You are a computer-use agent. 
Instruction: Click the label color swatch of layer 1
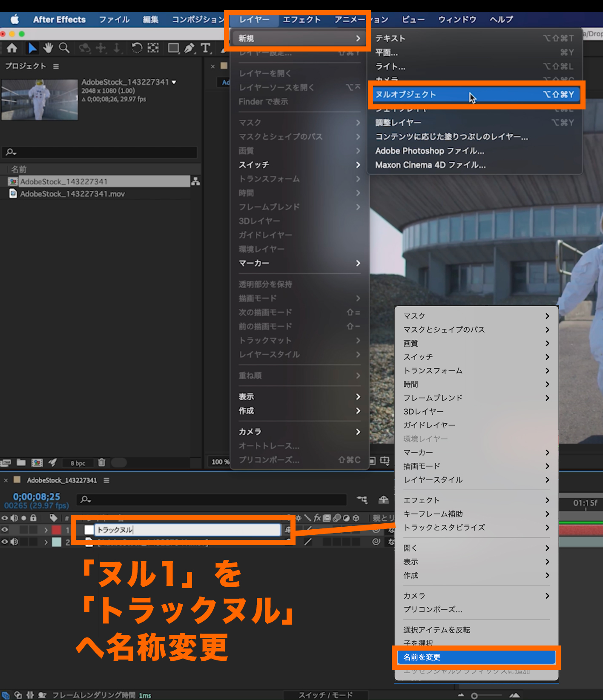click(x=57, y=530)
